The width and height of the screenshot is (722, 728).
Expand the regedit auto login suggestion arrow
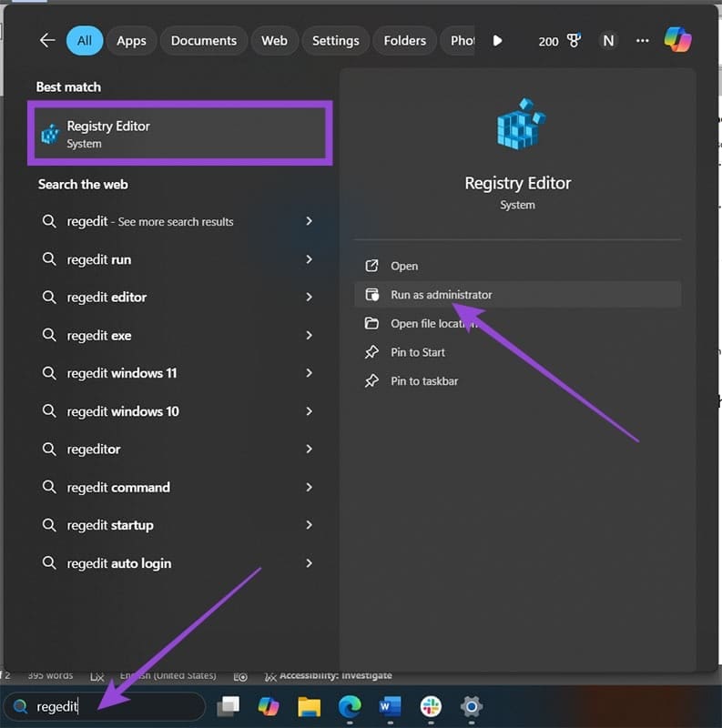310,563
